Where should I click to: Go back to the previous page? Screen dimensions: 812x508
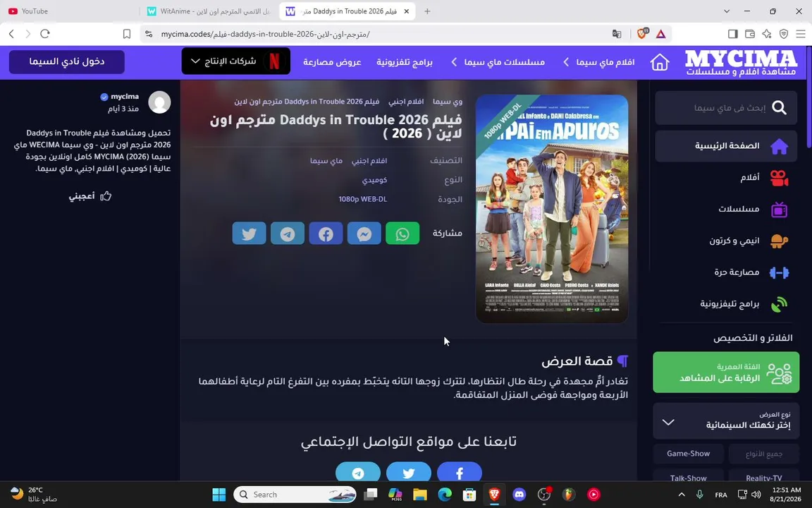point(11,34)
